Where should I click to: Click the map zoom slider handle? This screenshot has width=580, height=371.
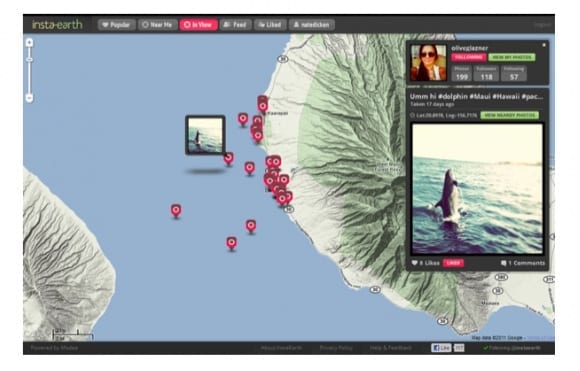[x=29, y=60]
